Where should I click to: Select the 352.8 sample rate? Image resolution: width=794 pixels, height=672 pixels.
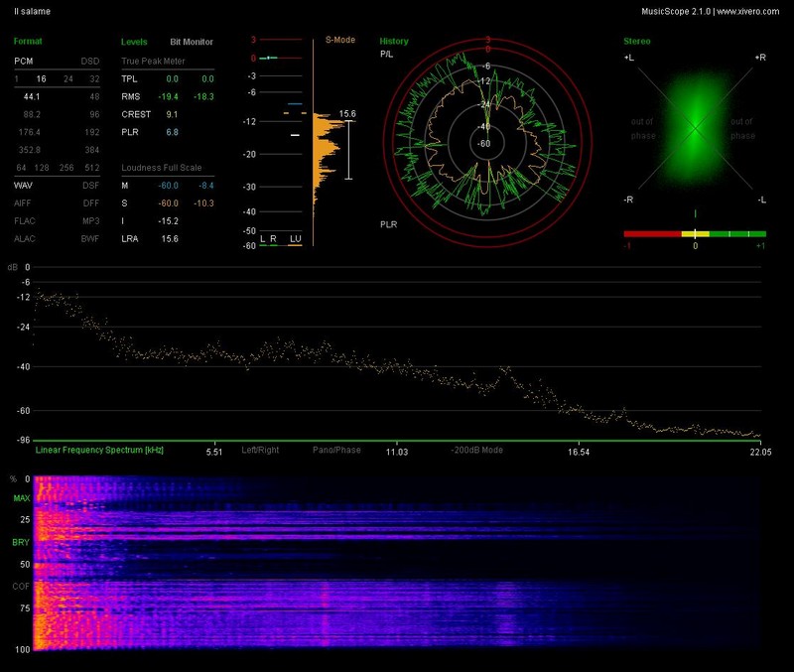tap(30, 150)
